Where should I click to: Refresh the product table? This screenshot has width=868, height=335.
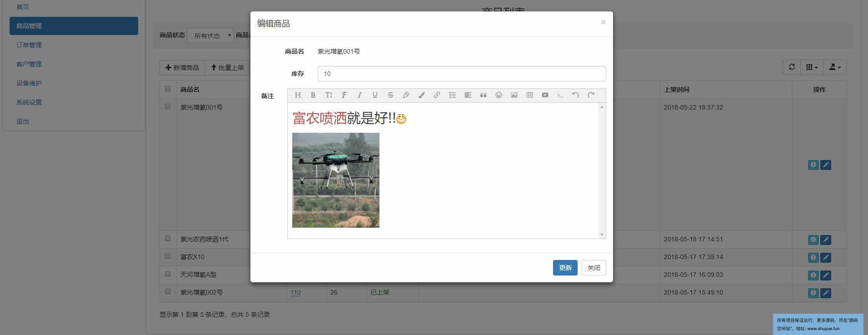click(x=792, y=67)
